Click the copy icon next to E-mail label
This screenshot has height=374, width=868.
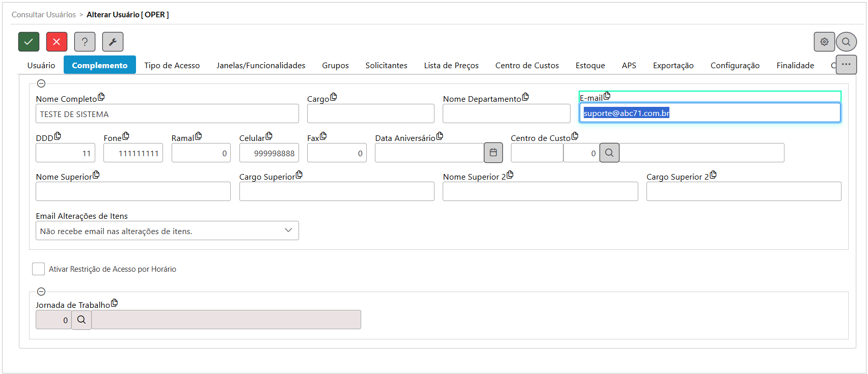coord(607,96)
